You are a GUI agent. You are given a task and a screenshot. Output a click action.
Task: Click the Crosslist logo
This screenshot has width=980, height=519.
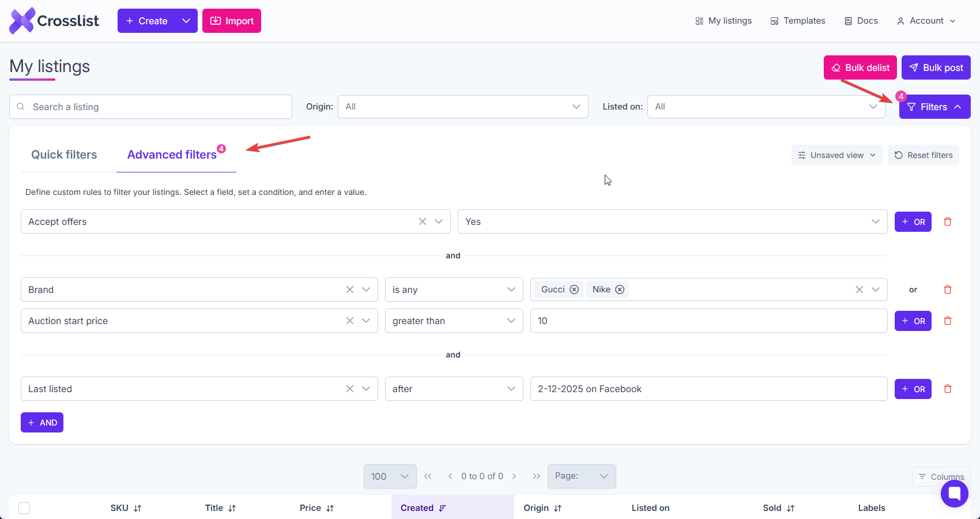54,20
